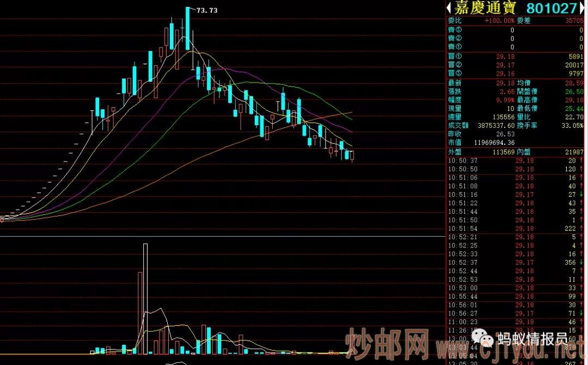Click the 總量 value 135556

503,117
